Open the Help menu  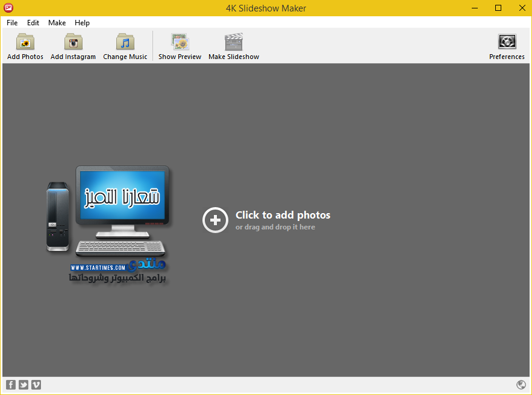click(x=82, y=23)
